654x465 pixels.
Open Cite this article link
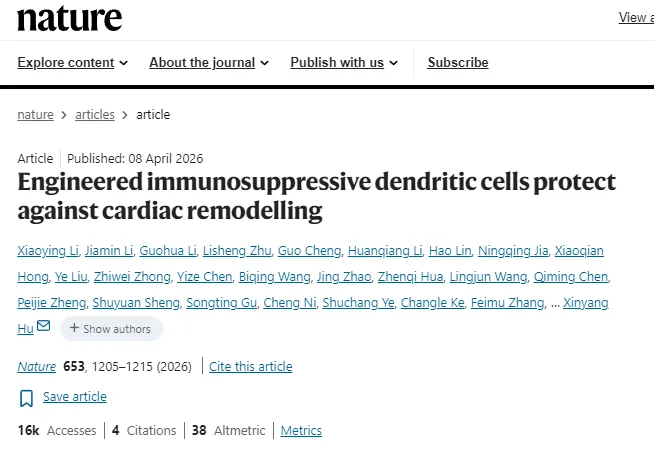pos(251,367)
